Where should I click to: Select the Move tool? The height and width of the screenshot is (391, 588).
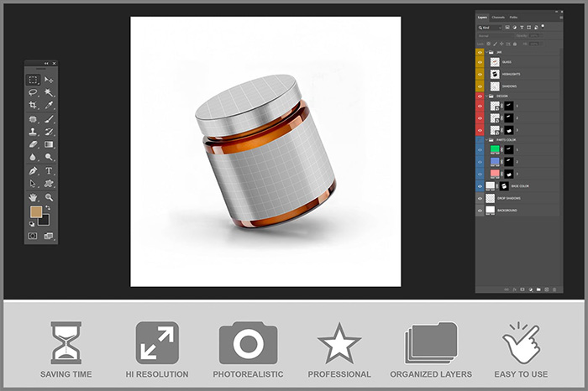click(49, 80)
